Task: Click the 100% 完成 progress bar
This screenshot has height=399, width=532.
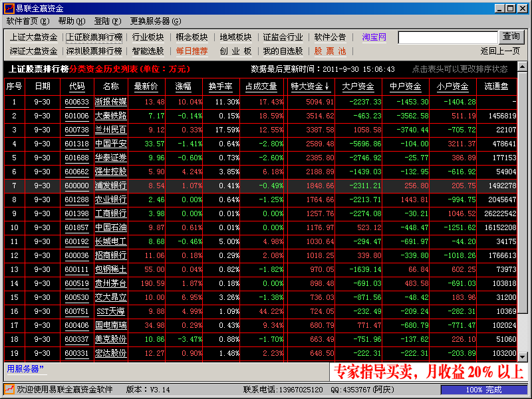Action: coord(483,390)
